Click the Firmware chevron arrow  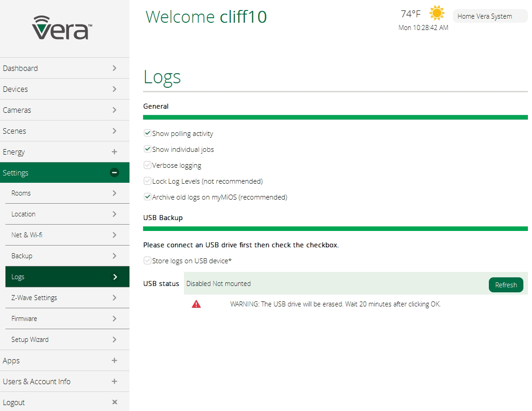click(x=114, y=319)
